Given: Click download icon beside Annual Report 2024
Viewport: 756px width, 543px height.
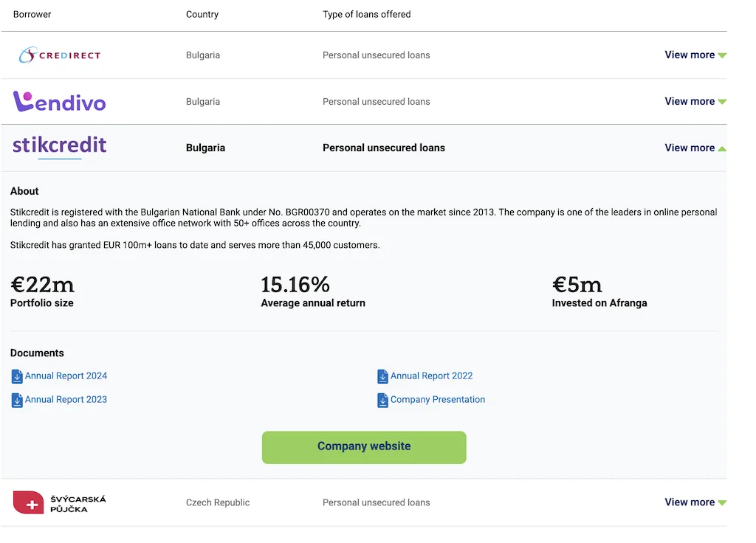Looking at the screenshot, I should [17, 376].
